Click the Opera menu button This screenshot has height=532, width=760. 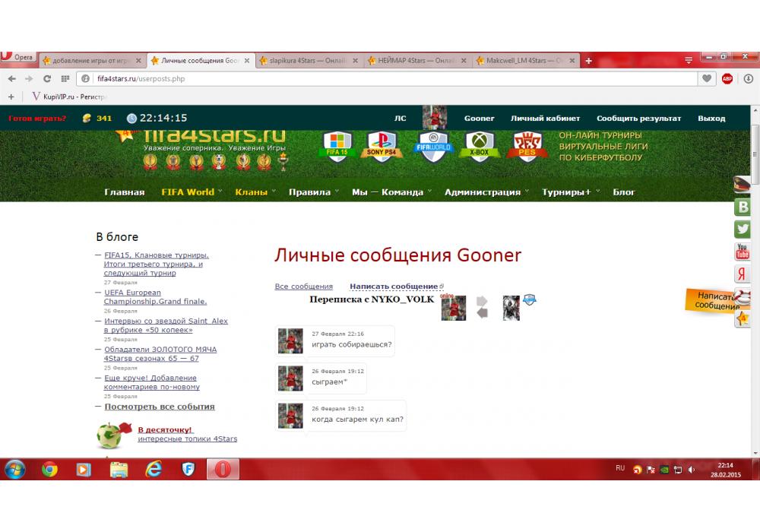point(18,57)
